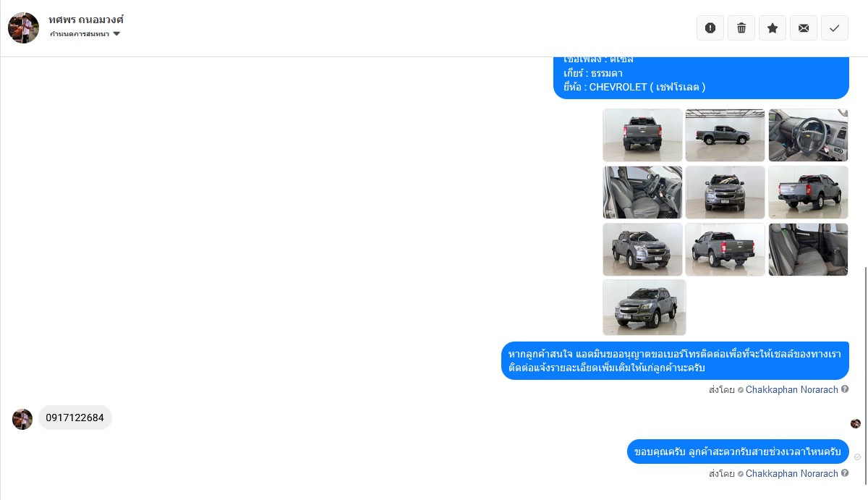Screen dimensions: 868x500
Task: Open upper Chakkaphan Norarach sender link
Action: [x=791, y=389]
